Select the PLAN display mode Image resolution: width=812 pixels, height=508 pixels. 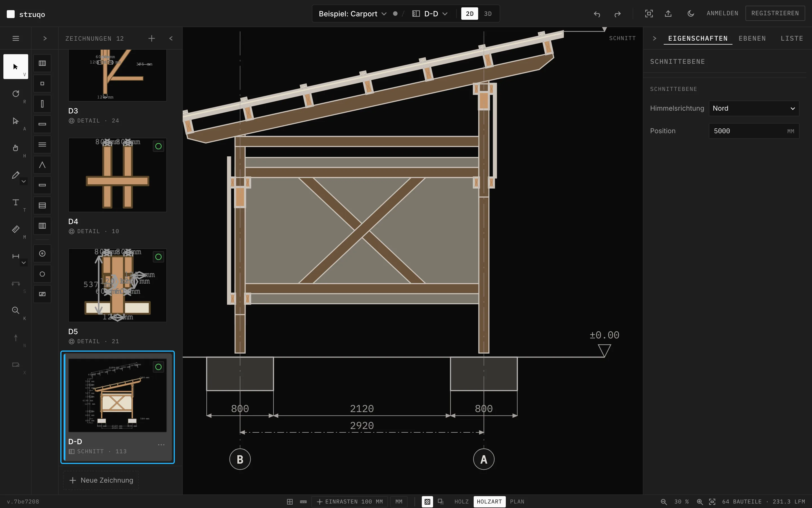pyautogui.click(x=517, y=502)
